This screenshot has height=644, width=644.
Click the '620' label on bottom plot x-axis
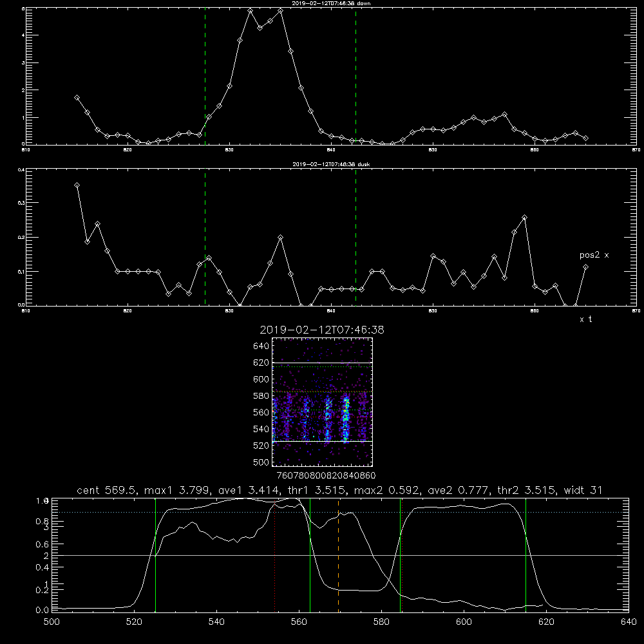pyautogui.click(x=546, y=621)
